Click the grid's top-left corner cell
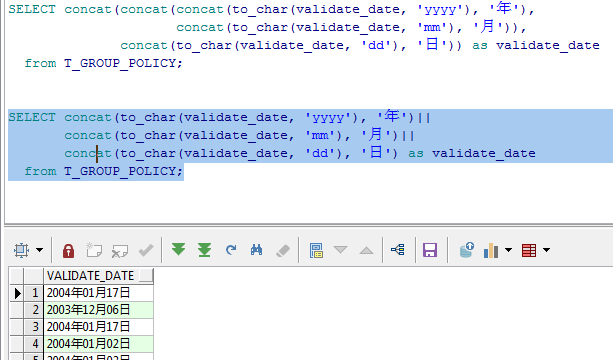Screen dimensions: 613x360 coord(16,276)
